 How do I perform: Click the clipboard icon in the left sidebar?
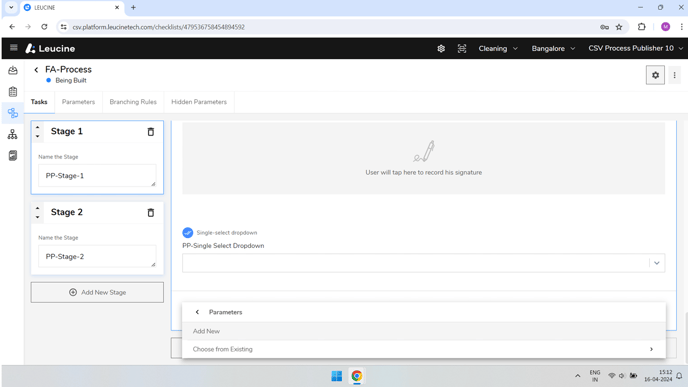[13, 92]
